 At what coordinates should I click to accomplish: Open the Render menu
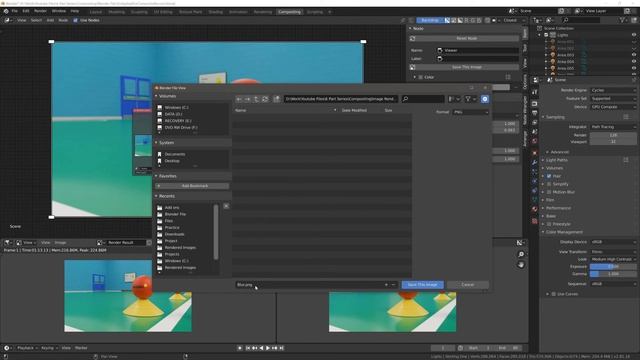click(x=40, y=11)
